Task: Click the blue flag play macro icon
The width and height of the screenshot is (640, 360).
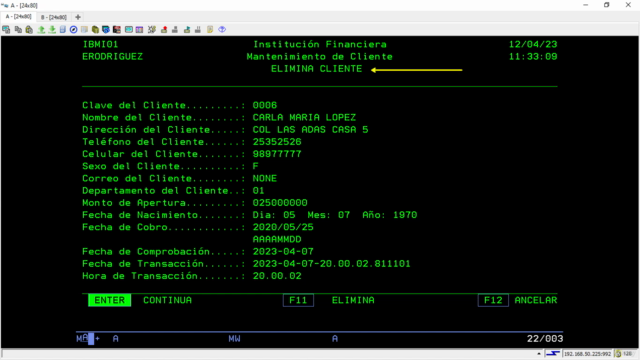Action: [187, 29]
